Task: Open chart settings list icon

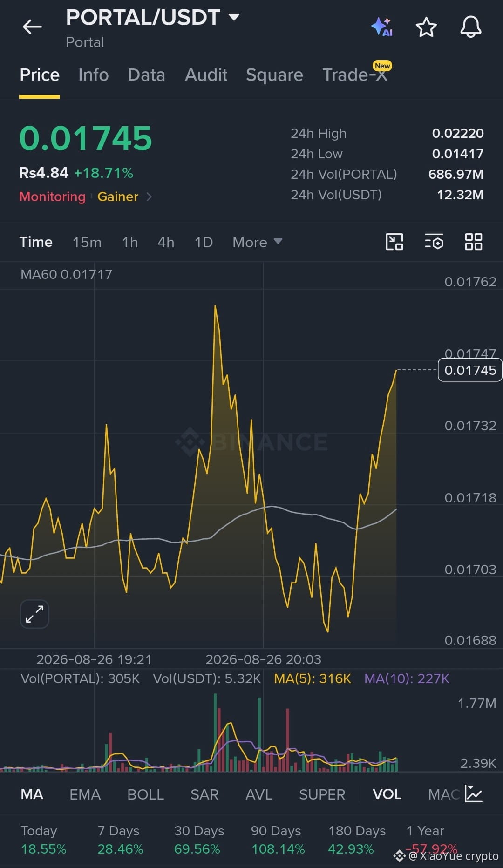Action: [434, 242]
